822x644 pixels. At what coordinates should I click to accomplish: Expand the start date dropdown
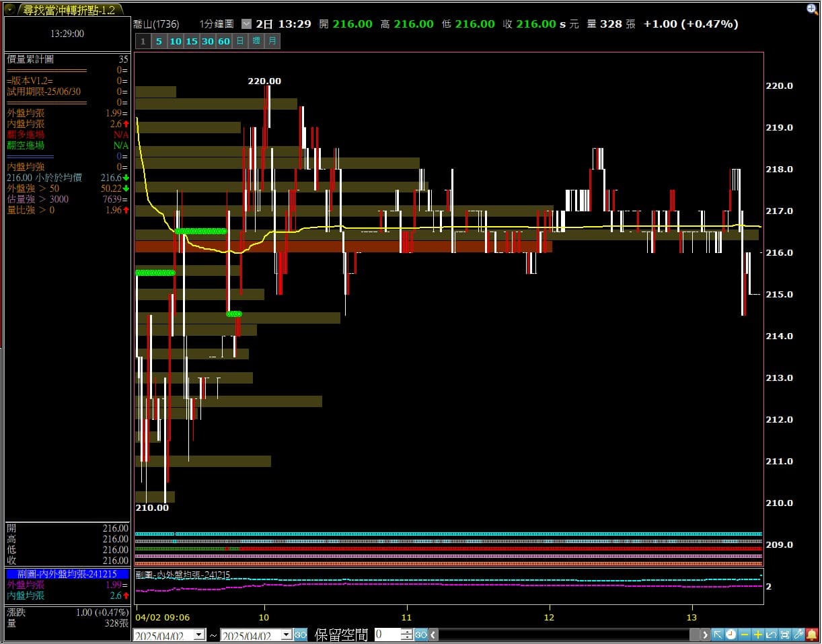[199, 635]
